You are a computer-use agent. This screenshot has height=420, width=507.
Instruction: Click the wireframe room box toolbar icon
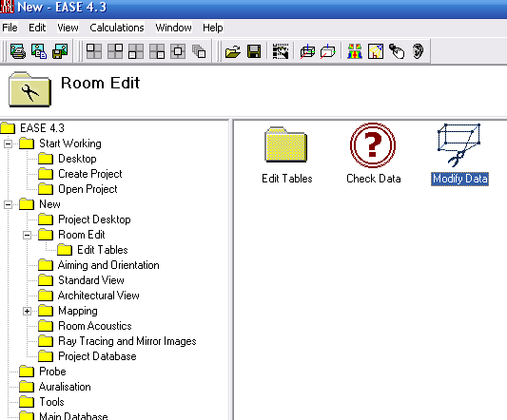(307, 51)
